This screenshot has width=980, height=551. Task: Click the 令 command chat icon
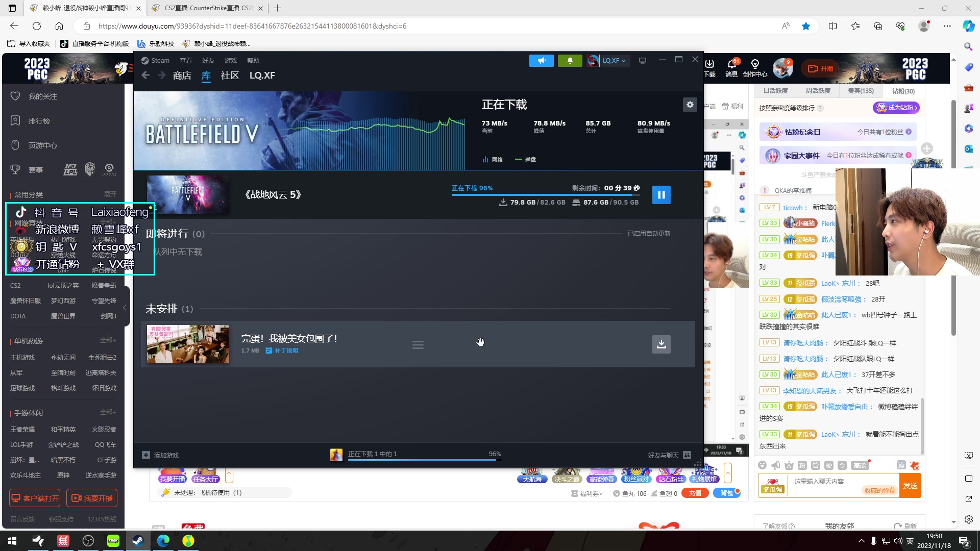click(x=842, y=465)
